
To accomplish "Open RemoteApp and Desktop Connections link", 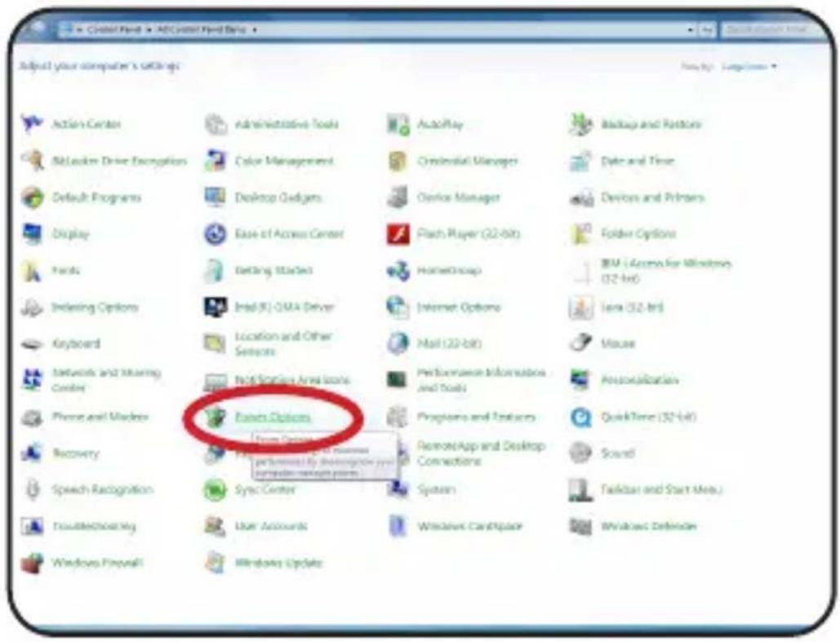I will 481,453.
